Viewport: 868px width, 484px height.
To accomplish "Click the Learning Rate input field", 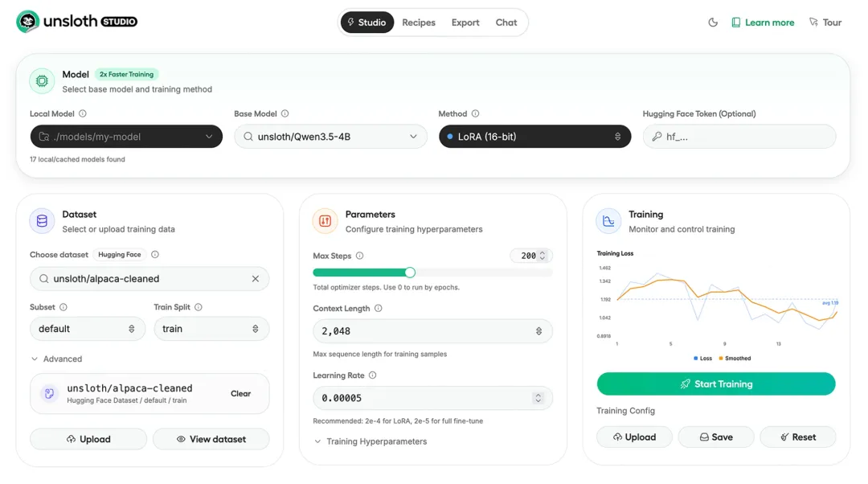I will click(x=432, y=398).
